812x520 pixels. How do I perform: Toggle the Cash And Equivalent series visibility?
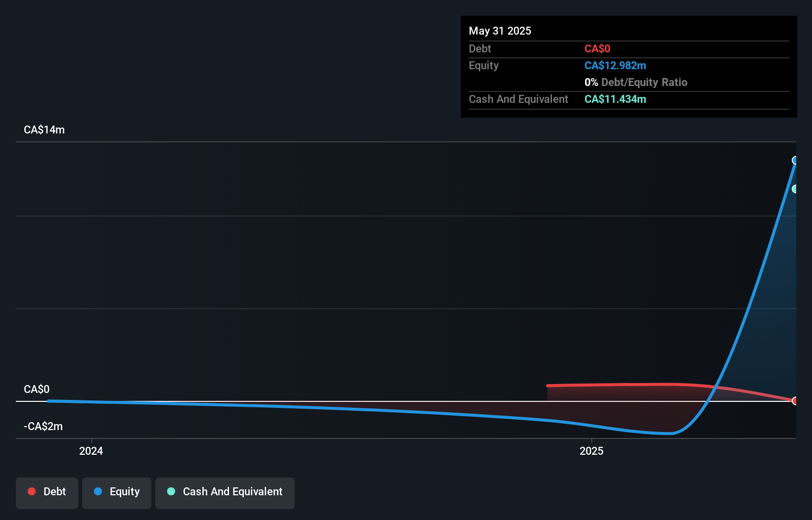(225, 493)
